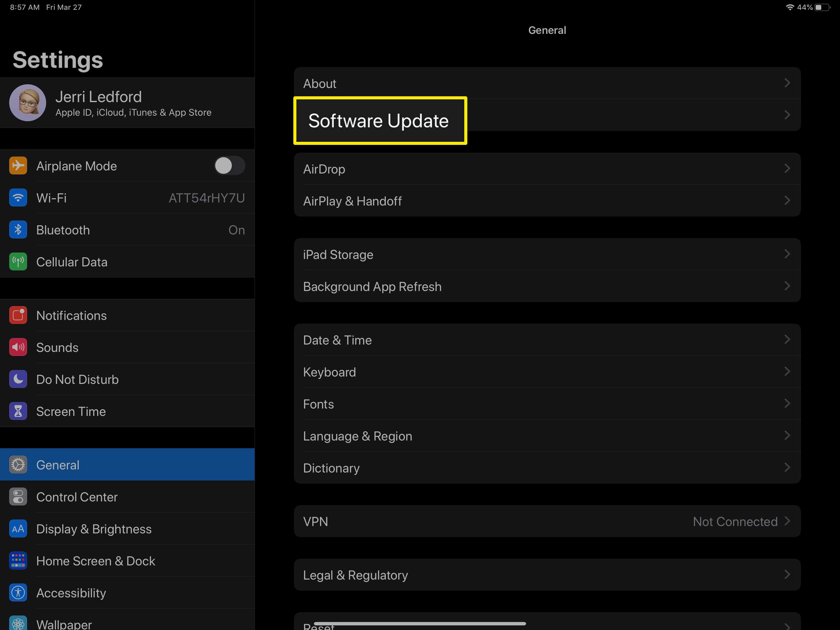Open AirPlay & Handoff settings
The height and width of the screenshot is (630, 840).
(x=547, y=201)
